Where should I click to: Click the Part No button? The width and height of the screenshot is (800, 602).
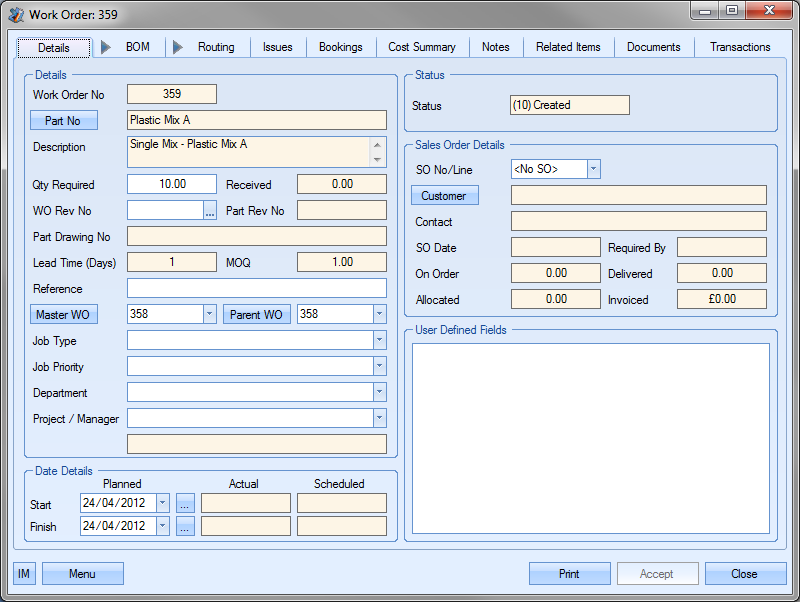click(x=64, y=121)
